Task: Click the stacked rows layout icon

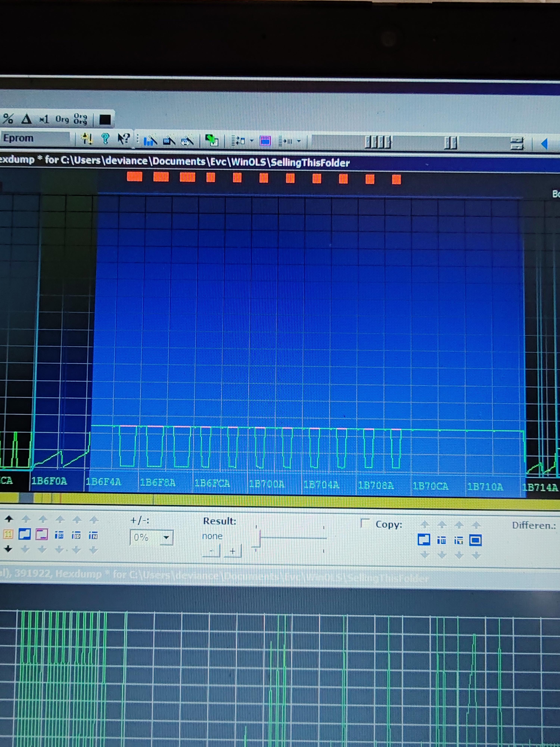Action: click(x=517, y=144)
